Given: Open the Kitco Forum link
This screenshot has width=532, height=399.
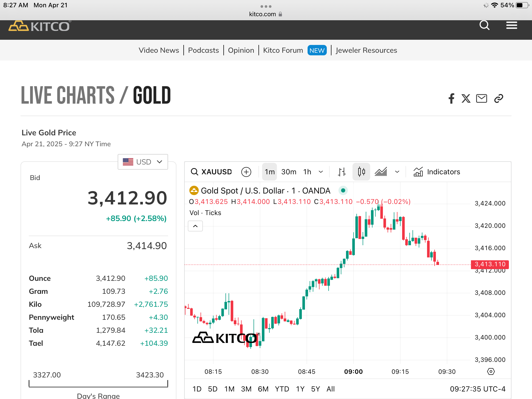Looking at the screenshot, I should click(x=283, y=50).
